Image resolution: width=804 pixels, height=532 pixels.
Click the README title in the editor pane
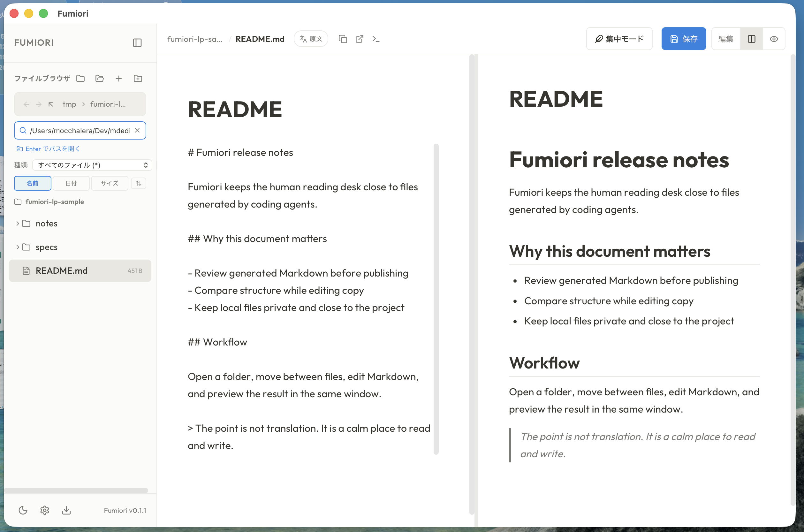click(x=235, y=109)
